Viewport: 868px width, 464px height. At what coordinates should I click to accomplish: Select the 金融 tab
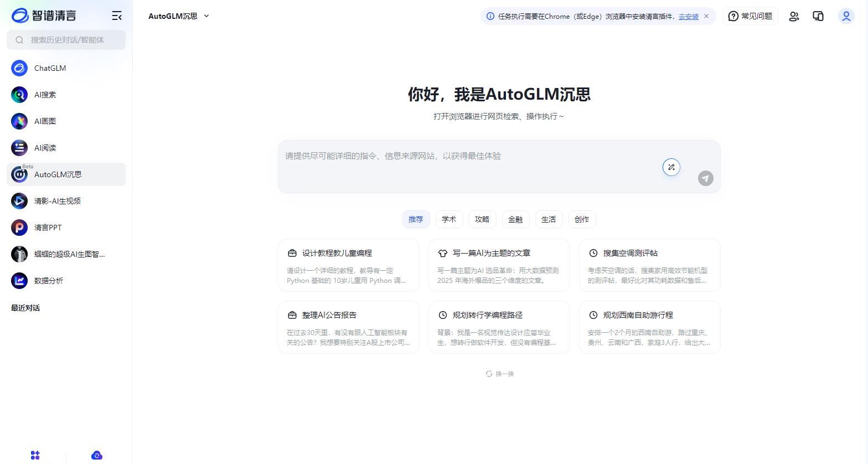pyautogui.click(x=515, y=219)
